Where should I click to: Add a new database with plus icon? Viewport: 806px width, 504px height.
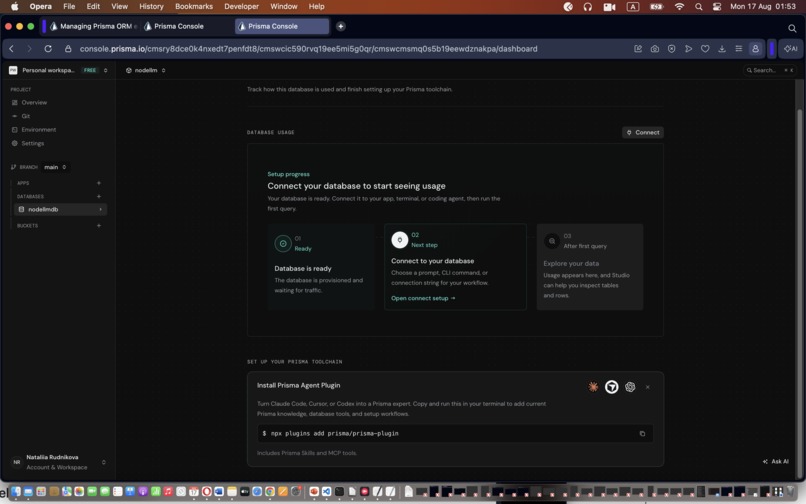click(x=99, y=196)
